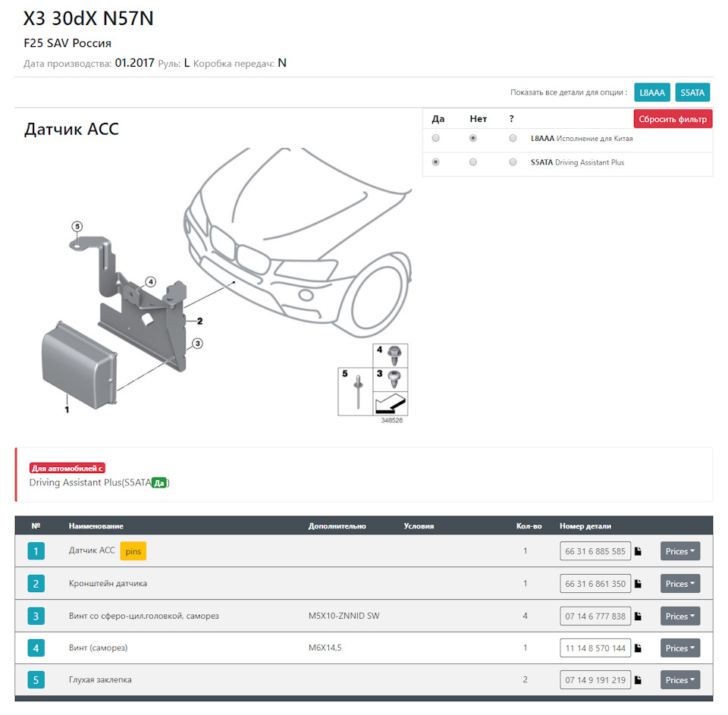Click part number field 07 14 9 191 219
The height and width of the screenshot is (715, 728).
click(595, 679)
